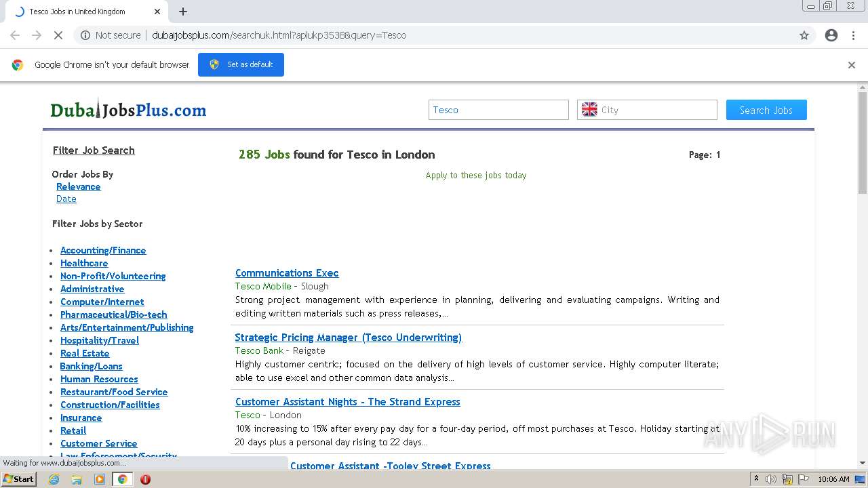Open the red security taskbar icon
868x488 pixels.
pos(145,479)
